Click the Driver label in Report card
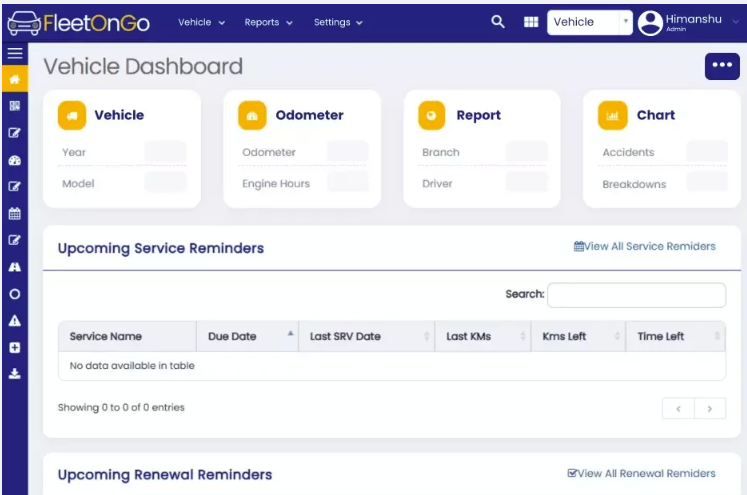747x495 pixels. [x=437, y=183]
